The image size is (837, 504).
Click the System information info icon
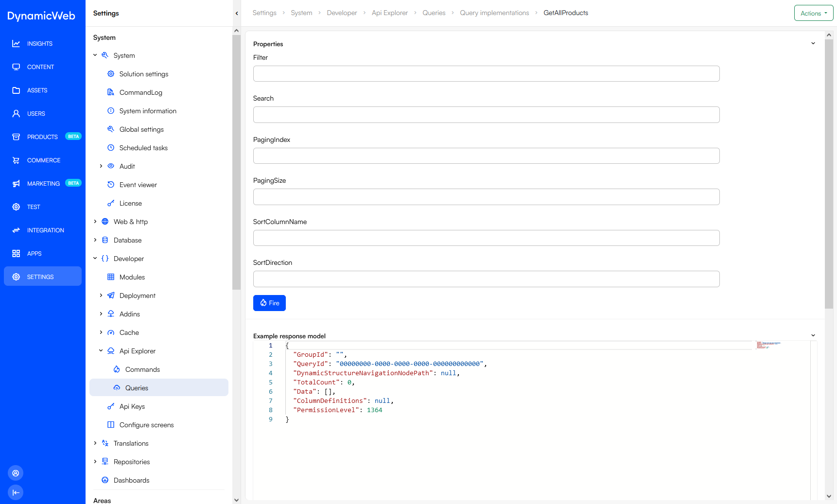click(x=111, y=111)
